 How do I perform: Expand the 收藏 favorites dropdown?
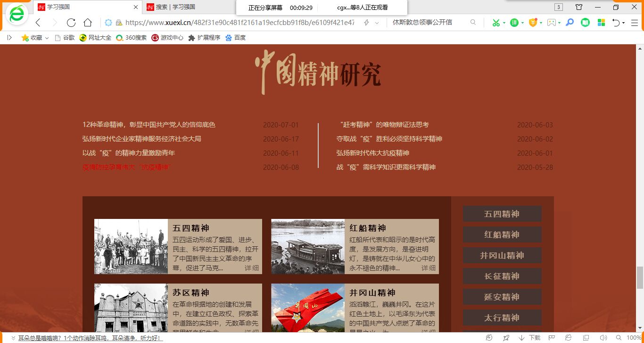click(x=47, y=38)
